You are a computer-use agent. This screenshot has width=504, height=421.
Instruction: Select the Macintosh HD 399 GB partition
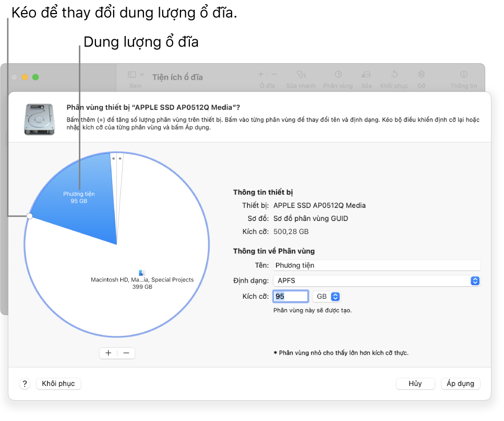tap(142, 283)
